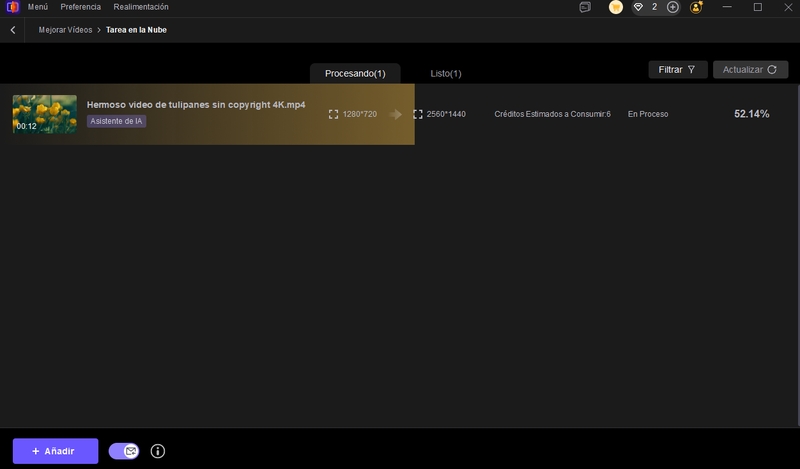
Task: Open the task list panel icon
Action: point(585,7)
